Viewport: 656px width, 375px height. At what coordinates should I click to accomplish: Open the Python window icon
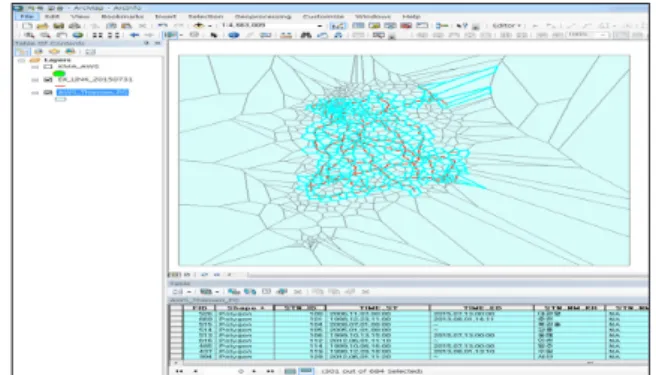(422, 26)
